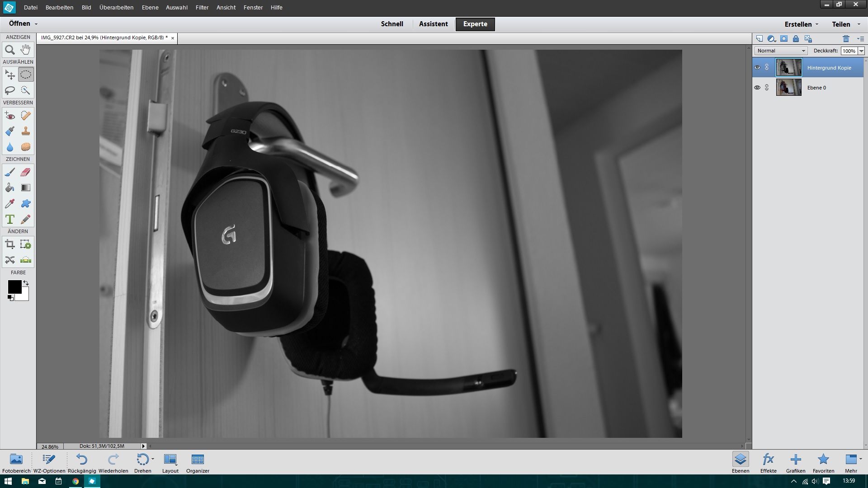Click the Deckkraft 100% input field

click(x=849, y=51)
